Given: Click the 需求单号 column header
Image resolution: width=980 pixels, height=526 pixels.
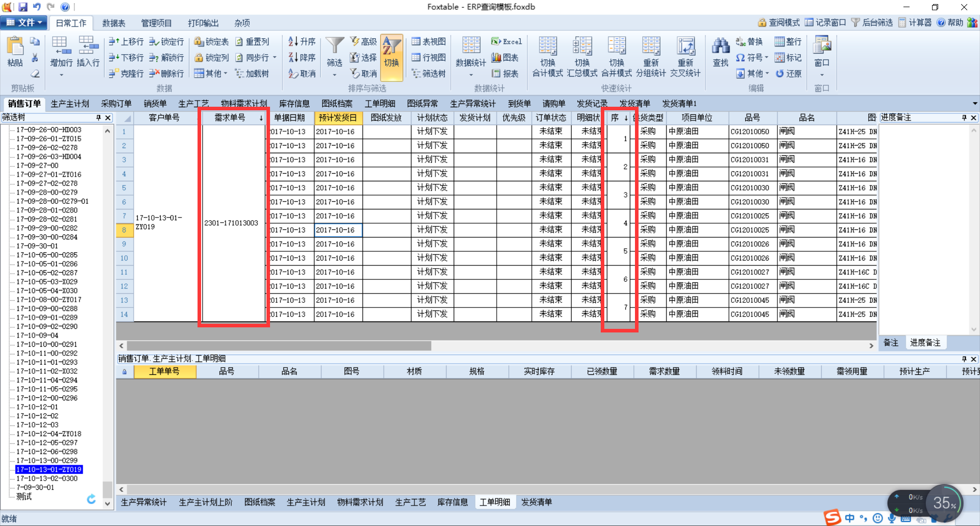Looking at the screenshot, I should [x=234, y=118].
